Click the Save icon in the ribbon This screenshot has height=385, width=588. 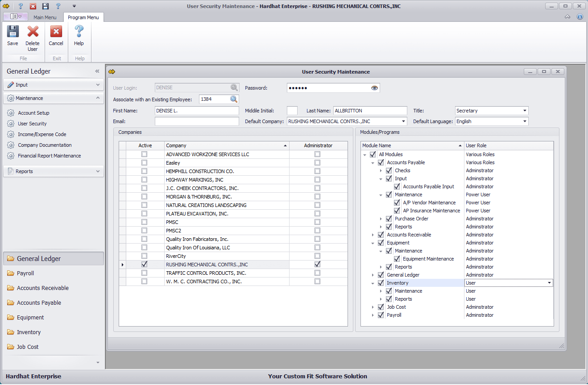point(12,36)
